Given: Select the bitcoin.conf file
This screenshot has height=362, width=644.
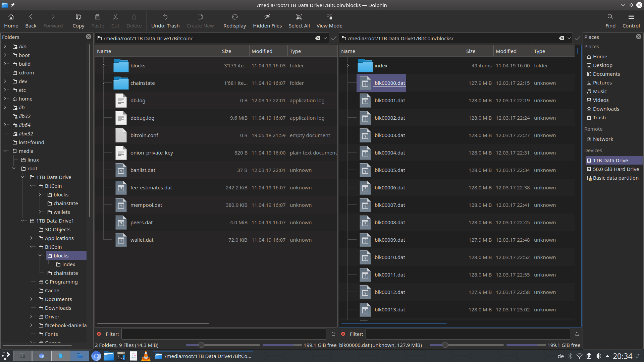Looking at the screenshot, I should (144, 135).
